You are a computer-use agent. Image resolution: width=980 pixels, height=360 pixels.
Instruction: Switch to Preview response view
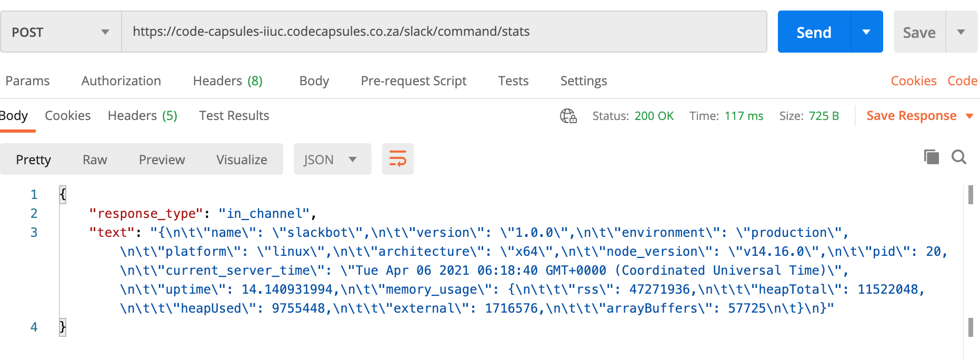[162, 159]
